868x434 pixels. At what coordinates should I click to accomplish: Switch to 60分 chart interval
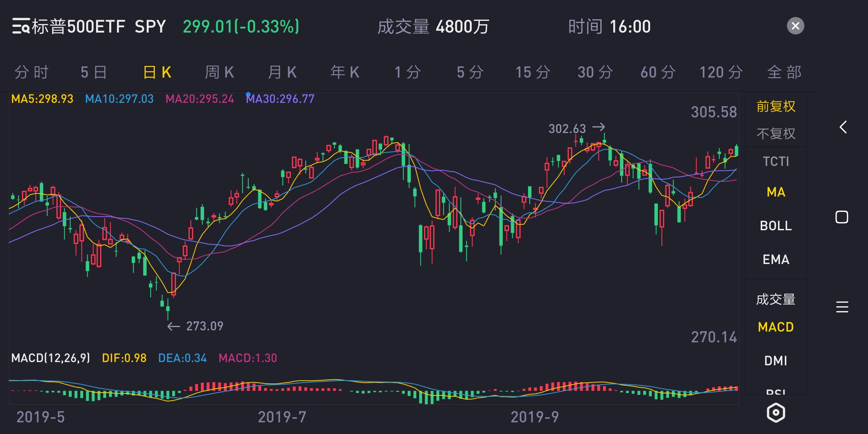[x=658, y=72]
